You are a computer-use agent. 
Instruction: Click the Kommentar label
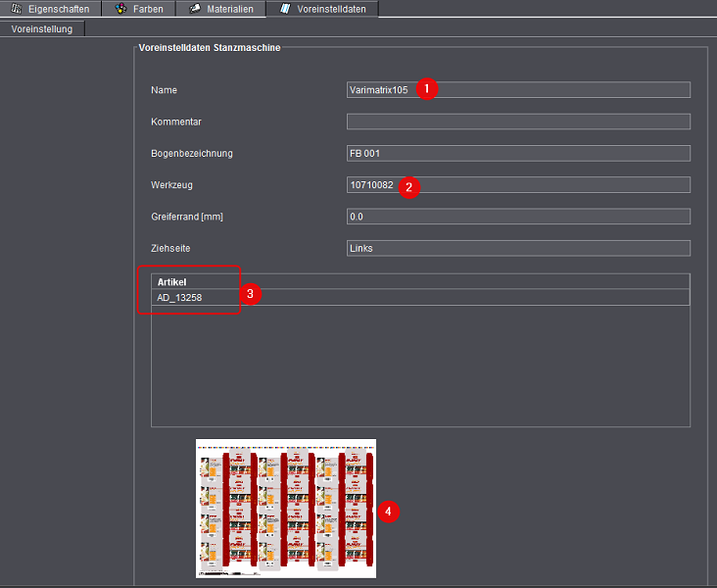click(x=176, y=122)
